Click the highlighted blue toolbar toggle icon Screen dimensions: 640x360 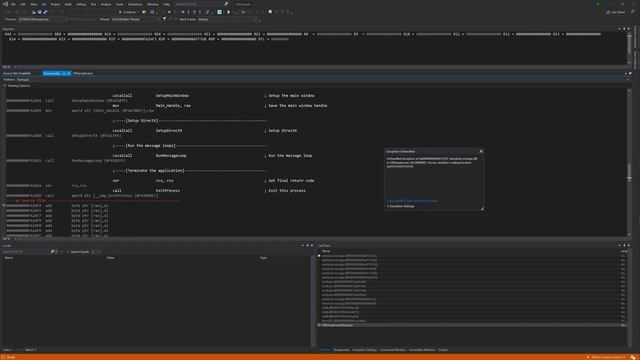pos(220,12)
